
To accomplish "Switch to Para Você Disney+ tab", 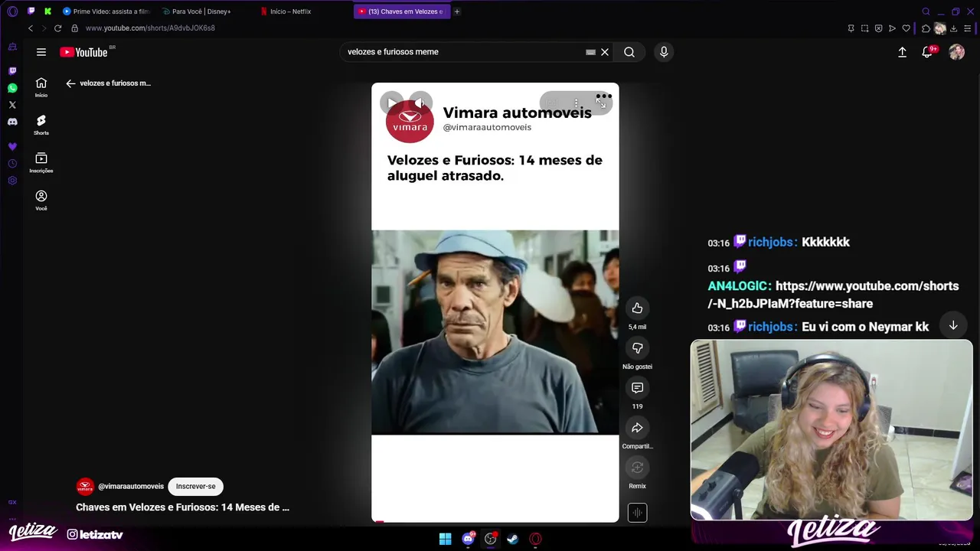I will [x=197, y=11].
